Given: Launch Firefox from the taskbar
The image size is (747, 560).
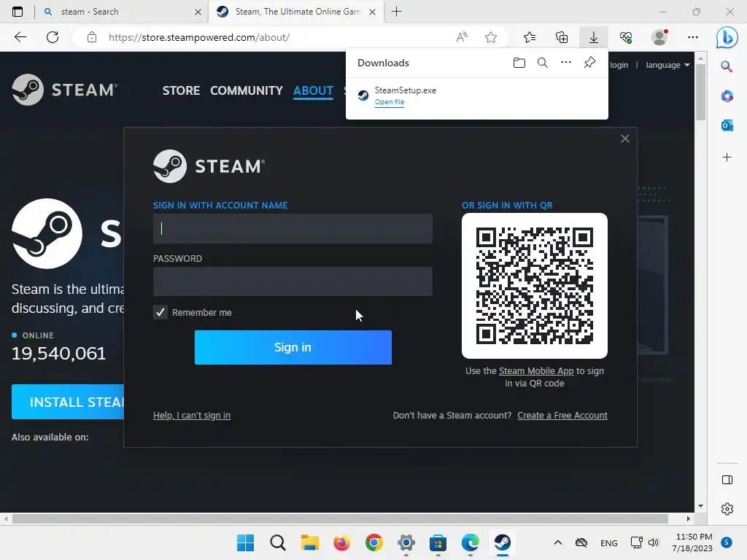Looking at the screenshot, I should pos(341,542).
